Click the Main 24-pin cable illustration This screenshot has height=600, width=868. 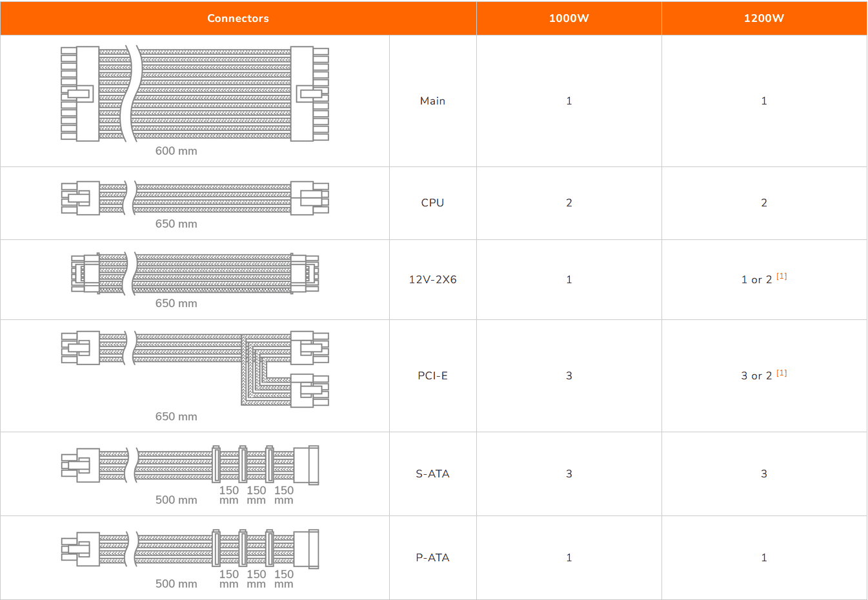[x=194, y=94]
